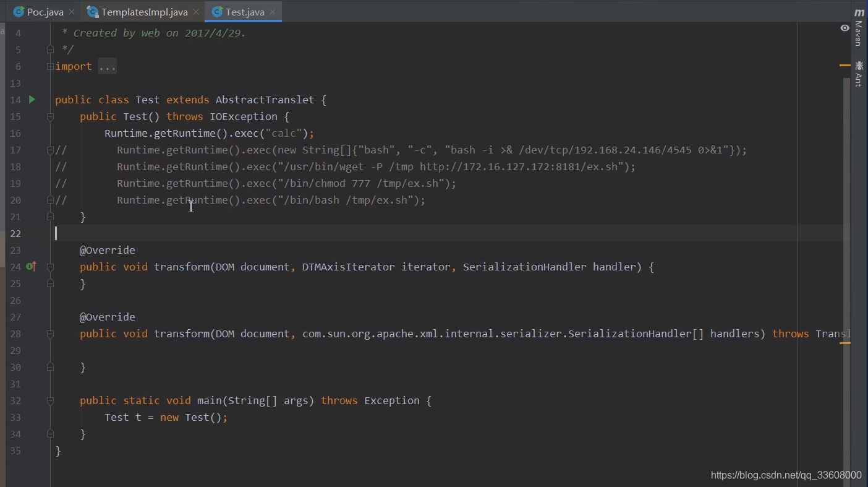Click the main method name on line 32
The height and width of the screenshot is (487, 868).
point(209,400)
